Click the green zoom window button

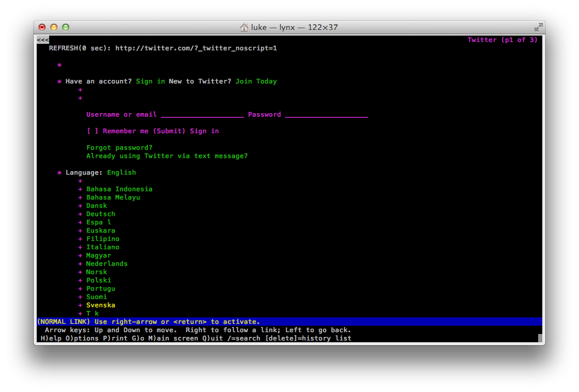[x=66, y=27]
